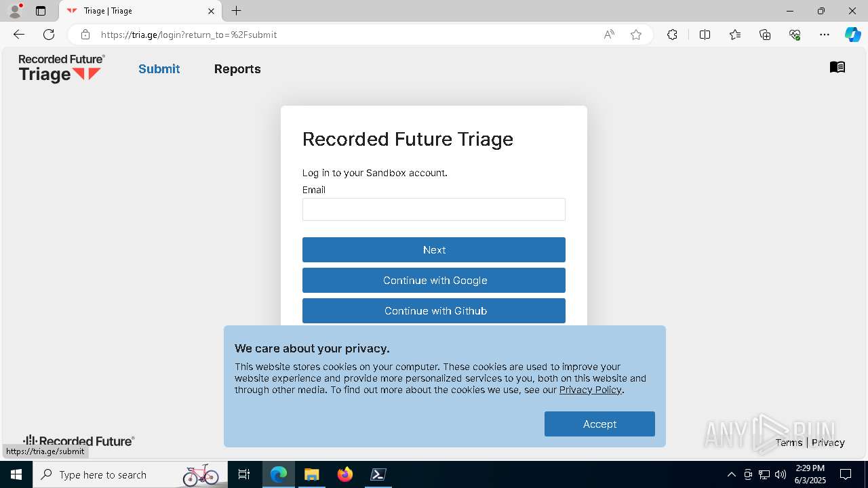Open PowerShell terminal from taskbar
868x488 pixels.
pos(378,474)
